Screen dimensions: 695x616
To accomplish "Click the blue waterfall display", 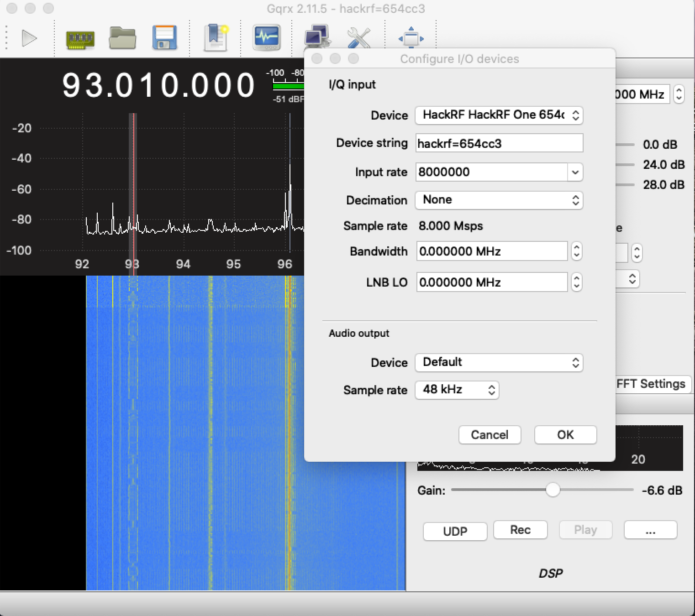I will pos(246,433).
